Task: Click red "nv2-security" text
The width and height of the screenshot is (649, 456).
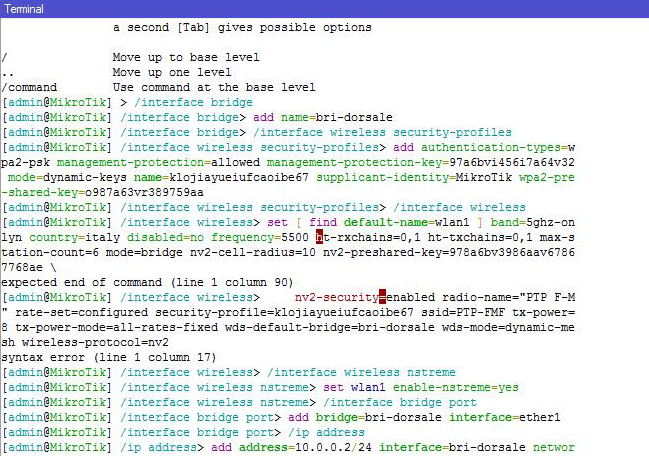Action: pos(337,298)
